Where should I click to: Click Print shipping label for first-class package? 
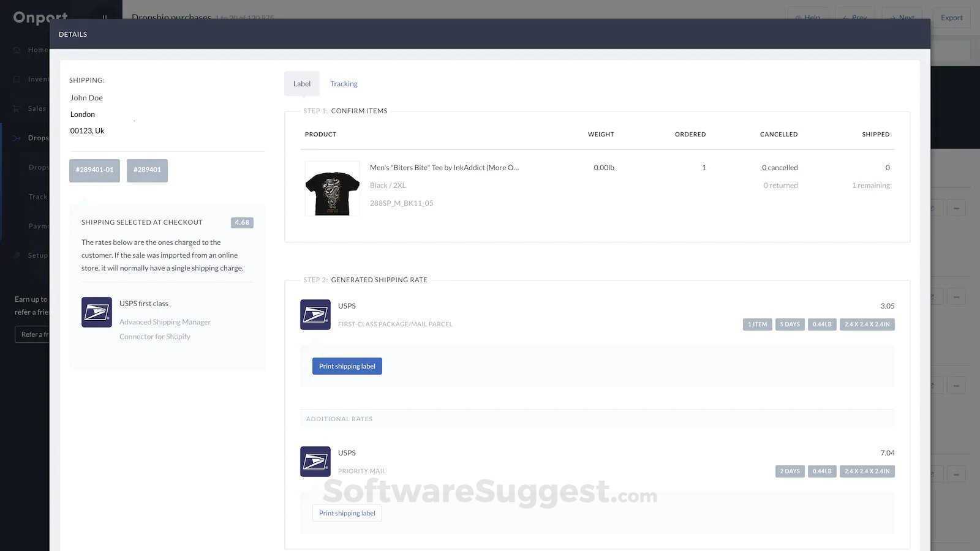pos(347,365)
